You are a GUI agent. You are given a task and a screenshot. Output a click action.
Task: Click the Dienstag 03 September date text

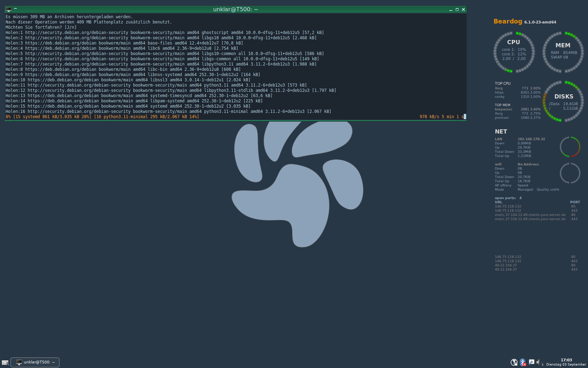[566, 364]
